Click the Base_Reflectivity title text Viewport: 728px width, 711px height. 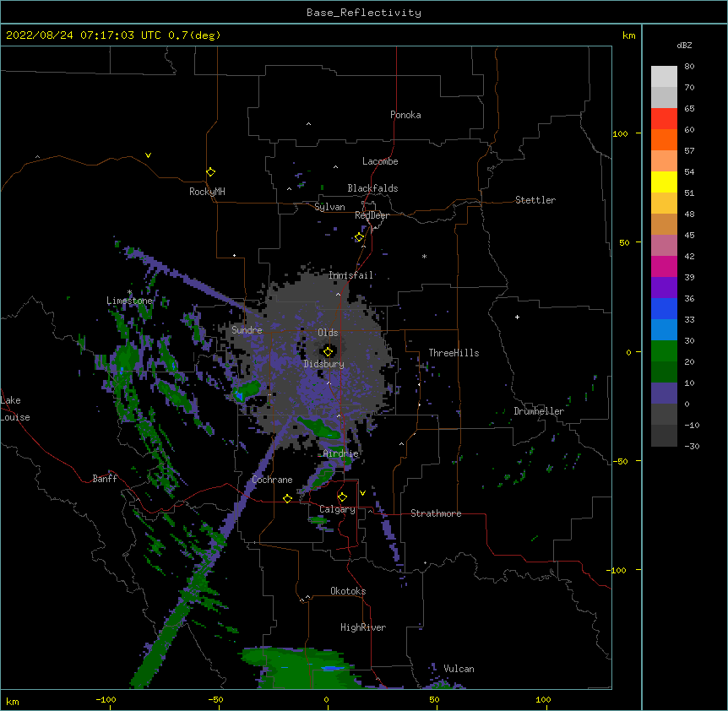point(364,13)
